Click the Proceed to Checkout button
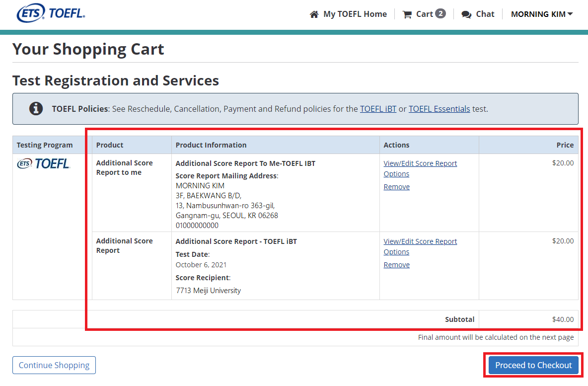This screenshot has height=386, width=588. coord(533,365)
